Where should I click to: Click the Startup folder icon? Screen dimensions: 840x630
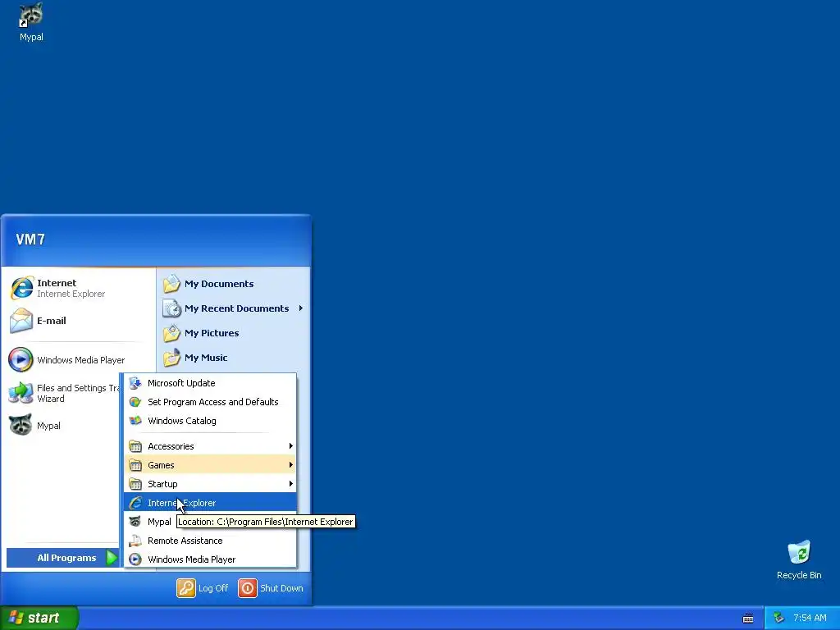tap(135, 484)
